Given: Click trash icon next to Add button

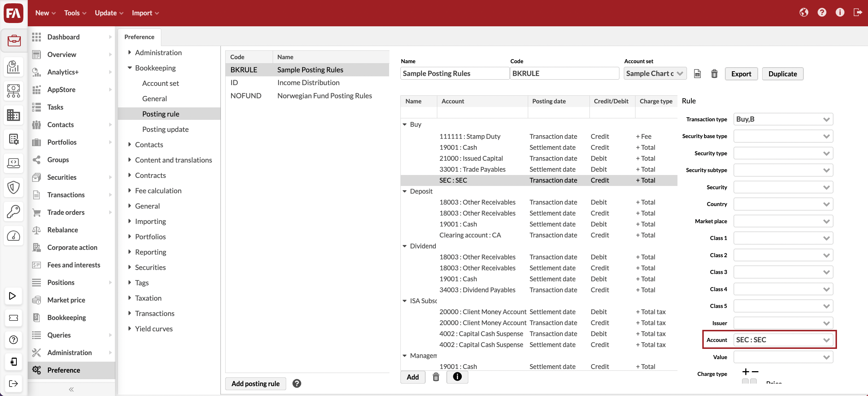Looking at the screenshot, I should 436,377.
